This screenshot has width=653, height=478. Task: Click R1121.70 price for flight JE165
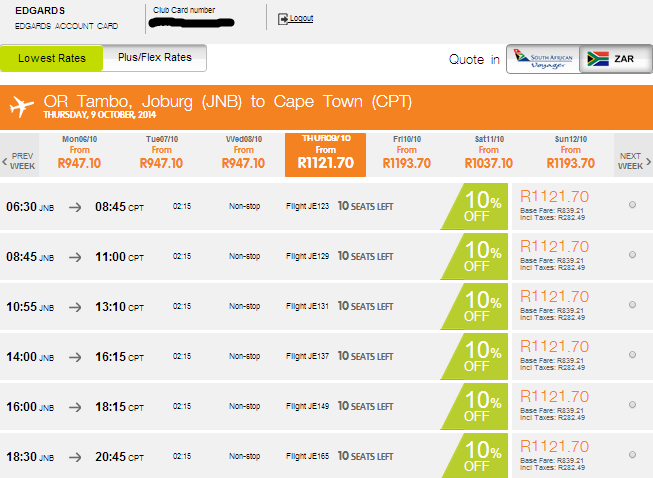point(554,446)
